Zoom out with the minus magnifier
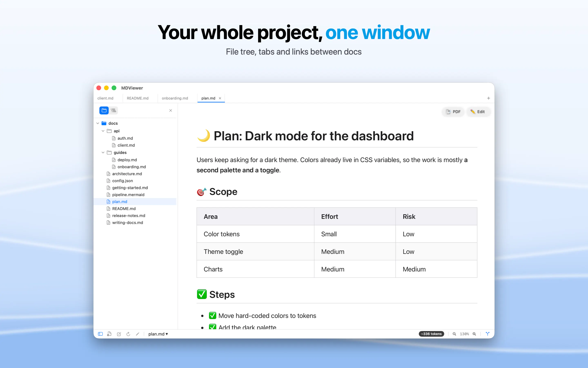Viewport: 588px width, 368px height. pos(454,334)
